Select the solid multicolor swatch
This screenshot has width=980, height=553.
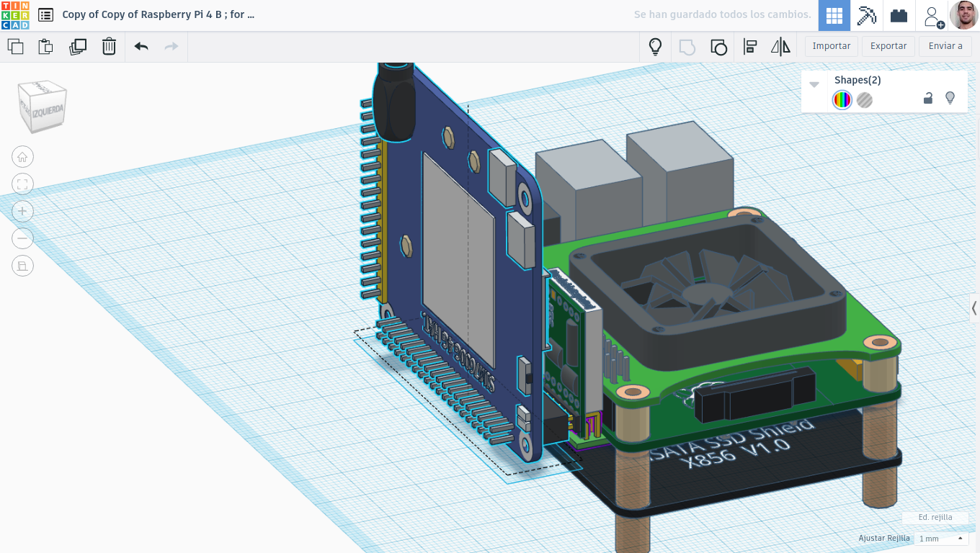[842, 100]
